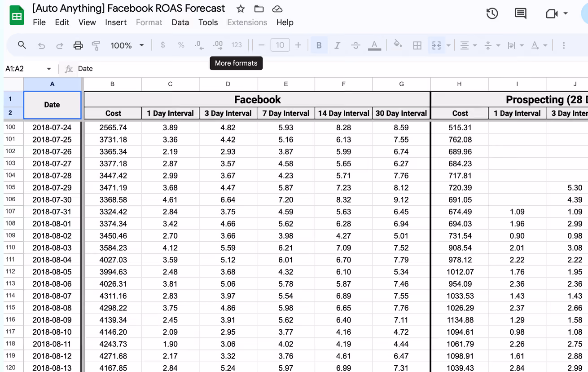Format cells as currency
588x372 pixels.
tap(162, 45)
